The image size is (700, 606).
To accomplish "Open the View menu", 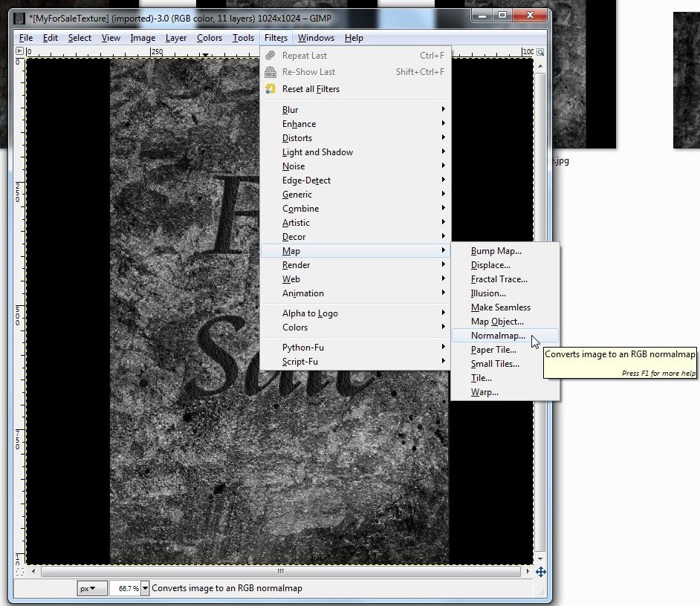I will [111, 38].
